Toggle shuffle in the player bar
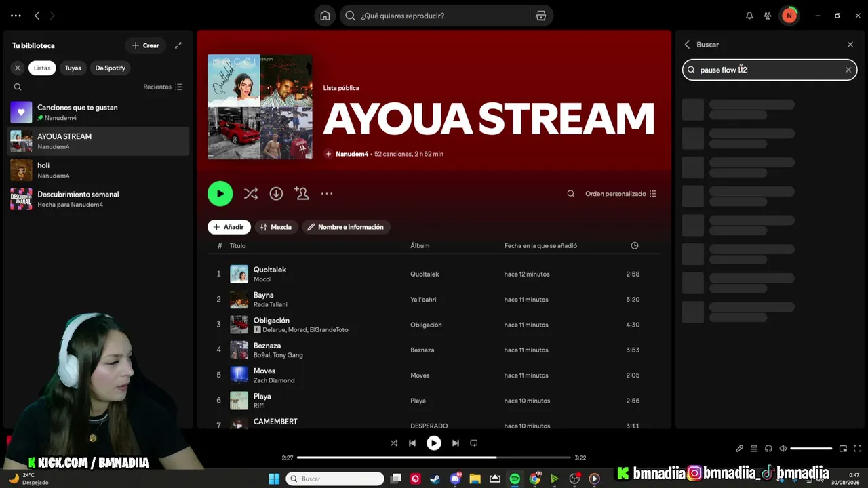Image resolution: width=868 pixels, height=488 pixels. [x=394, y=443]
